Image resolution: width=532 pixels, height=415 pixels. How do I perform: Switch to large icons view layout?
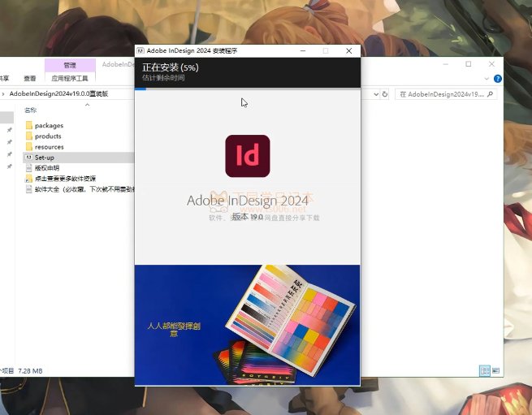pyautogui.click(x=495, y=370)
